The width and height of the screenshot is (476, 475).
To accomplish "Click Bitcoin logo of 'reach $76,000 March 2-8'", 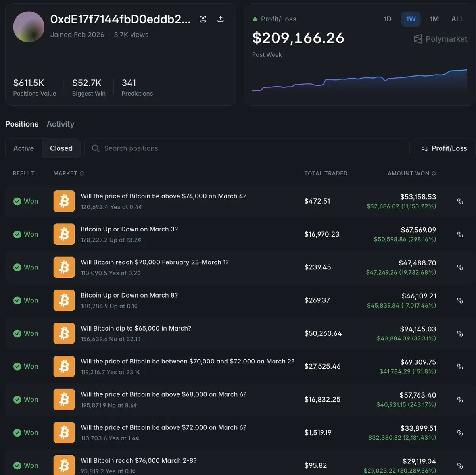I will point(64,465).
